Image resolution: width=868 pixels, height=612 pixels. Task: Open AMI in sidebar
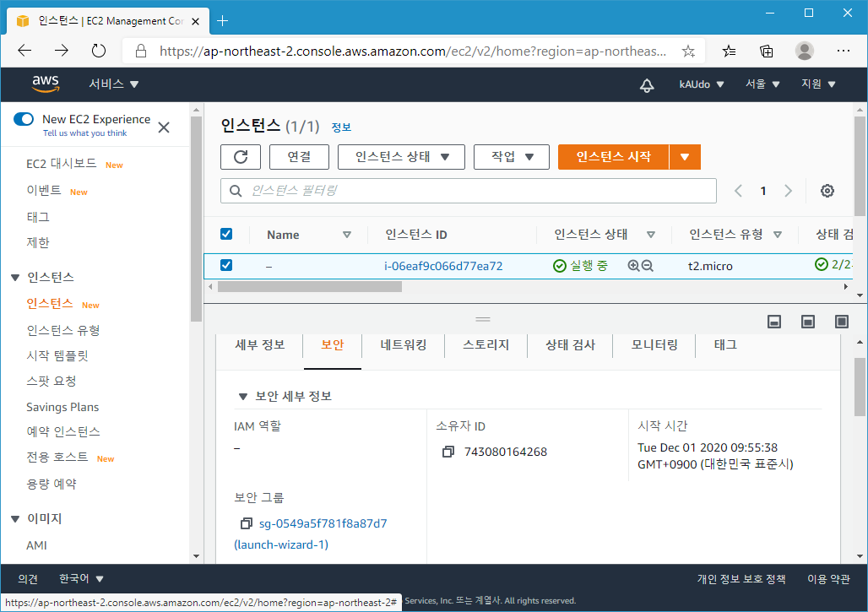(36, 545)
